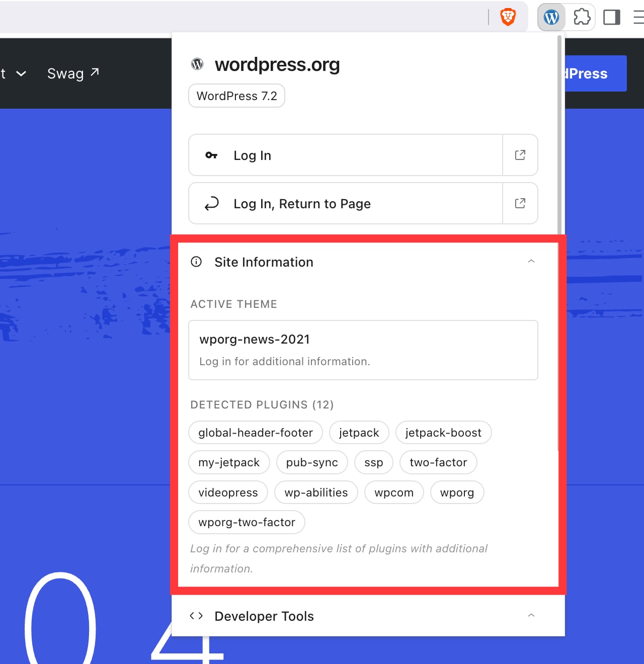The image size is (644, 664).
Task: Click the key icon on Log In
Action: (211, 155)
